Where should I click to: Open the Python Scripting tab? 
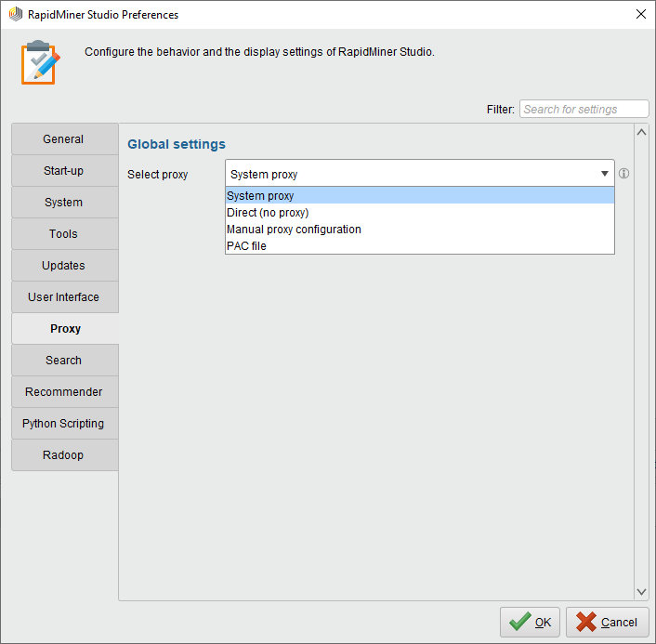[64, 424]
